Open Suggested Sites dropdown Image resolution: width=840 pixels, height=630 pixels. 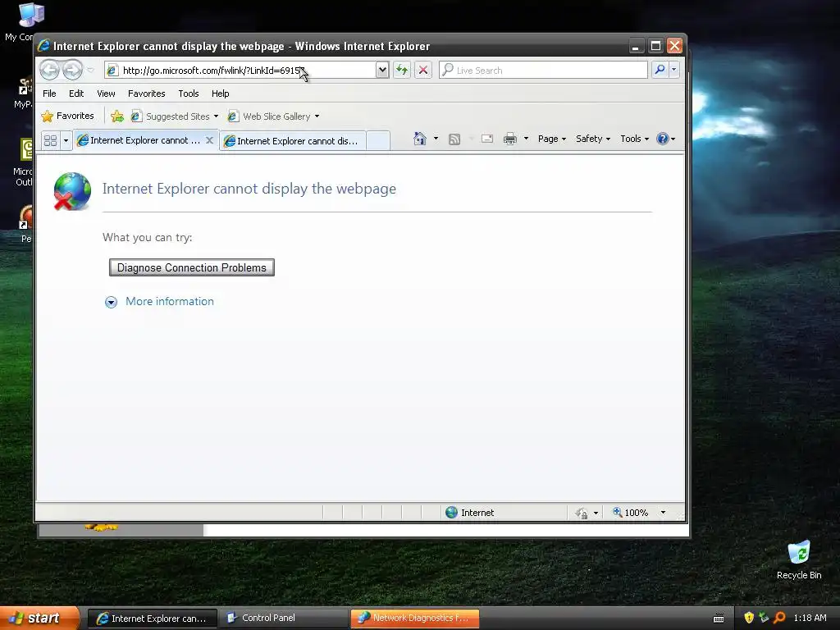point(175,116)
